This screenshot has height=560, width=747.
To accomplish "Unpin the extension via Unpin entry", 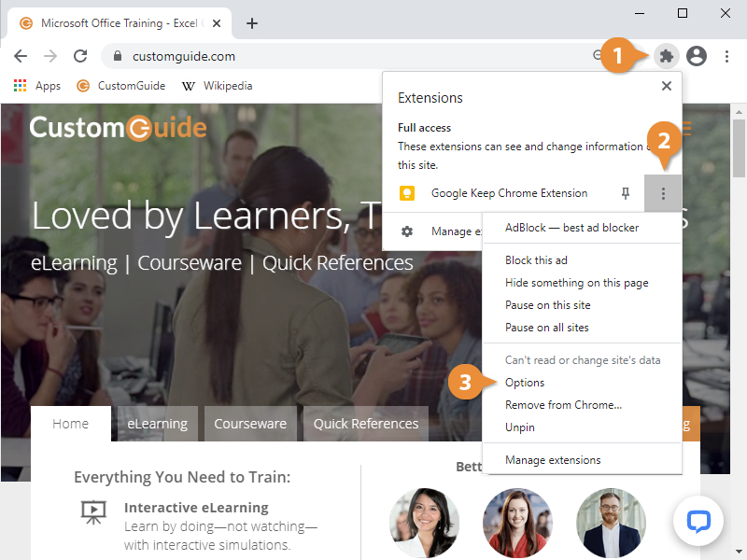I will tap(520, 427).
